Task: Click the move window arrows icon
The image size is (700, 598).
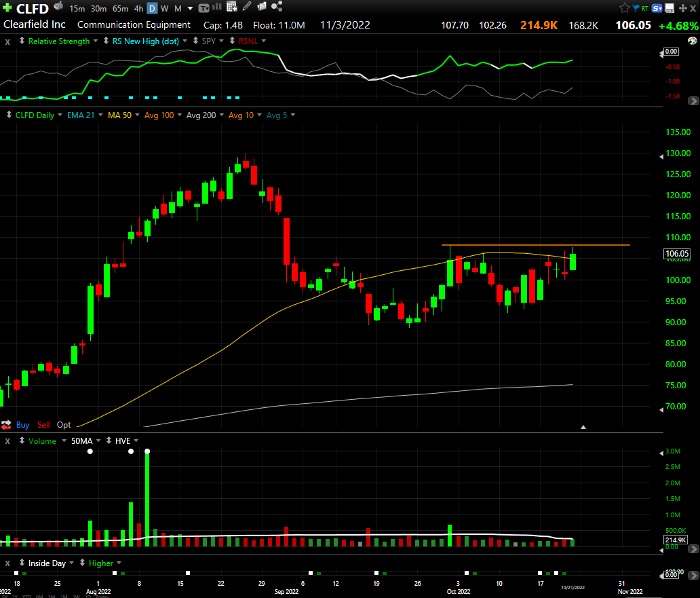Action: coord(682,8)
